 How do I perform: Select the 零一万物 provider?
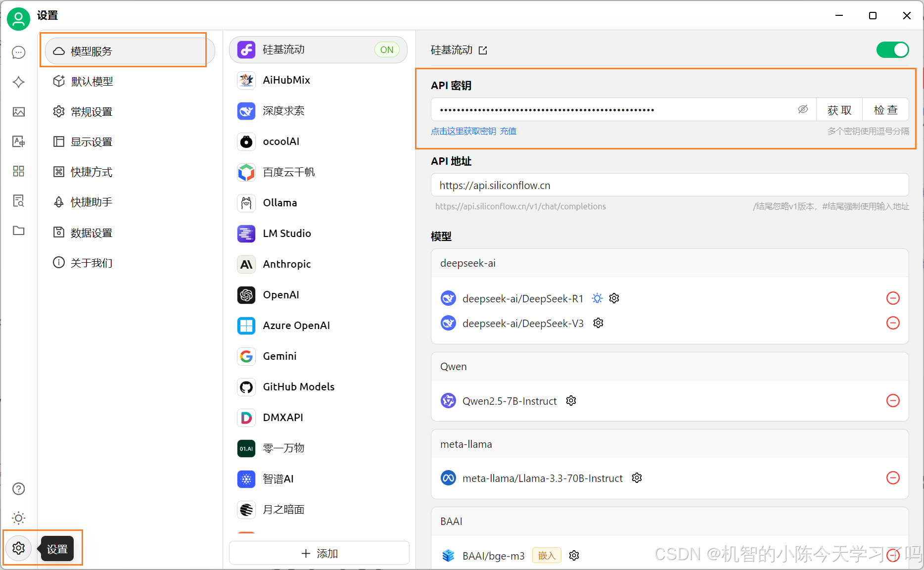coord(318,448)
